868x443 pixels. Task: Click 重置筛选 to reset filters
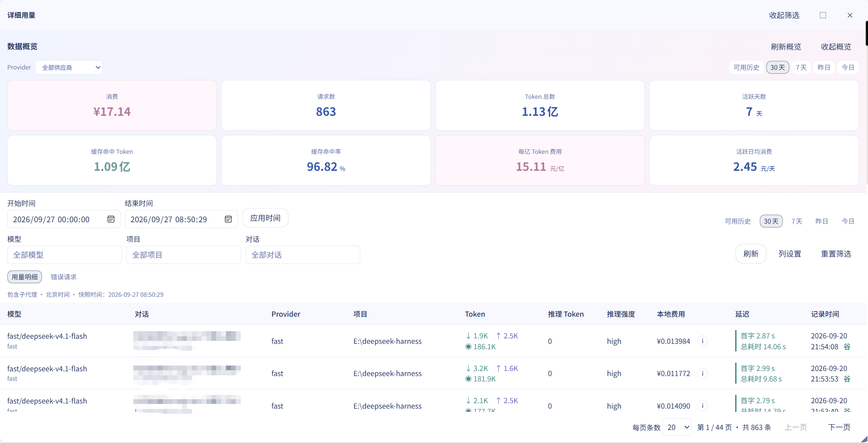[x=836, y=254]
